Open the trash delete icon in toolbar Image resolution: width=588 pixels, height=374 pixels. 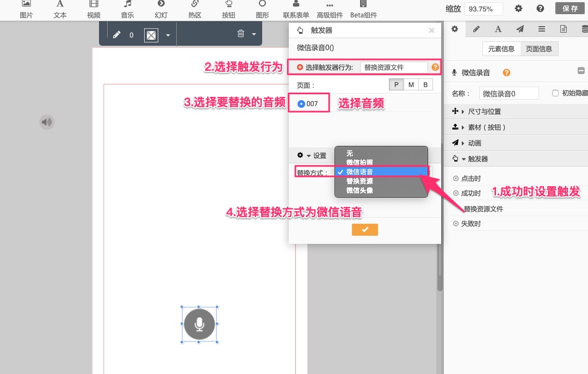tap(241, 34)
